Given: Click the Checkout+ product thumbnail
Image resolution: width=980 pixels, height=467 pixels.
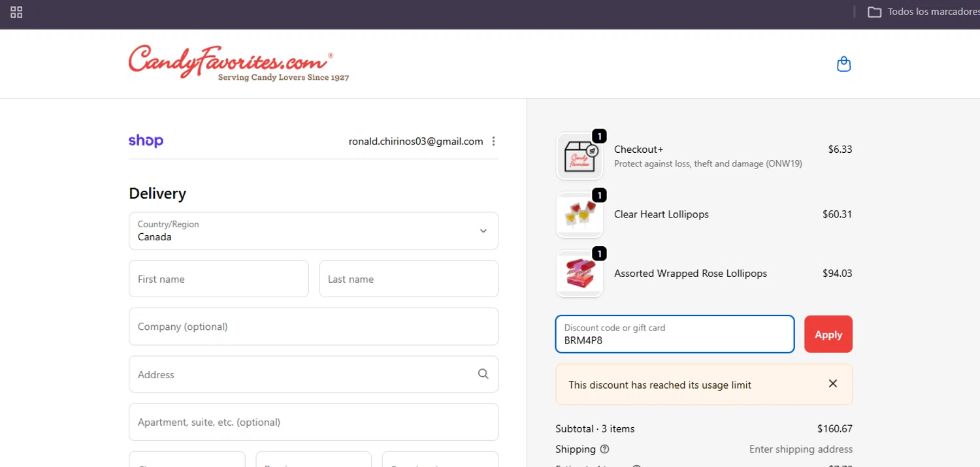Looking at the screenshot, I should [580, 157].
